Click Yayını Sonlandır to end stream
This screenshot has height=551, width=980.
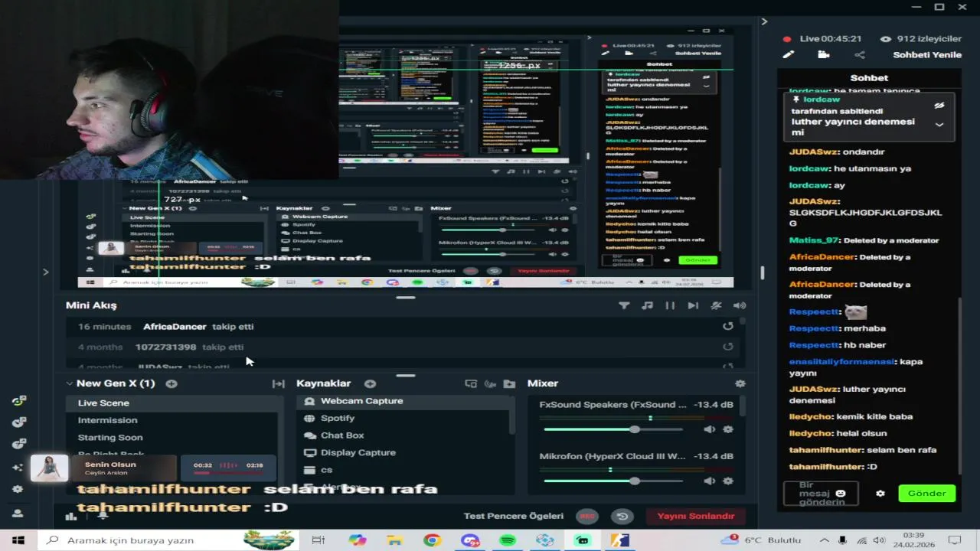pos(696,516)
